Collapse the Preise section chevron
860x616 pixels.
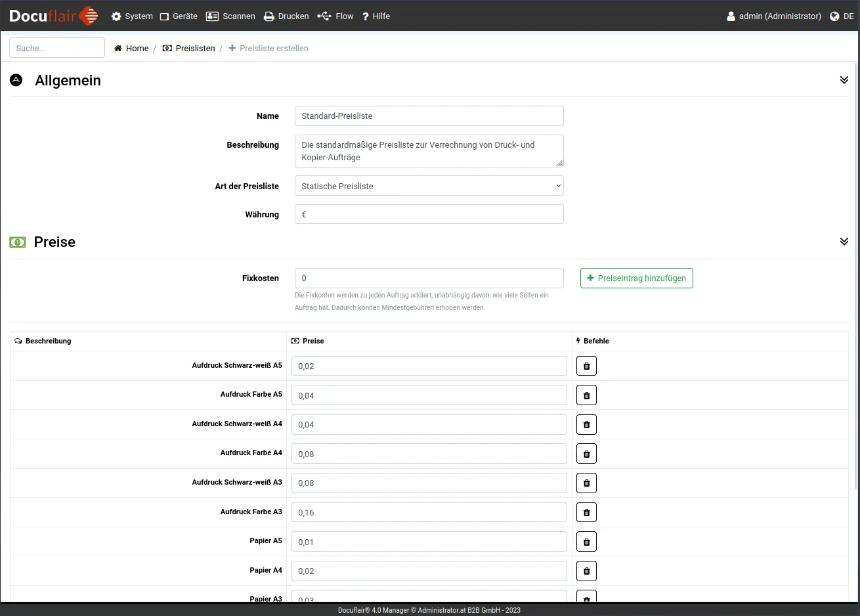[844, 242]
